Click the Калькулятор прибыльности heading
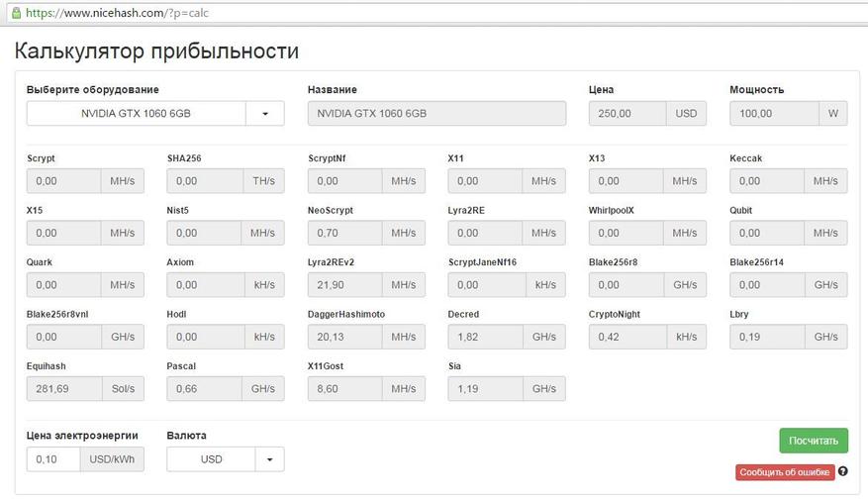This screenshot has height=500, width=868. pyautogui.click(x=156, y=50)
